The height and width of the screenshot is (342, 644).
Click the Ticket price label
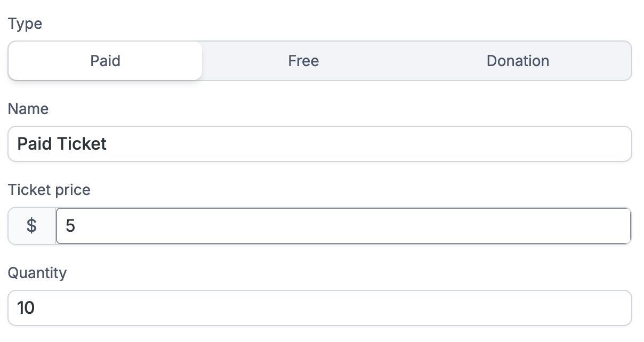(x=49, y=190)
